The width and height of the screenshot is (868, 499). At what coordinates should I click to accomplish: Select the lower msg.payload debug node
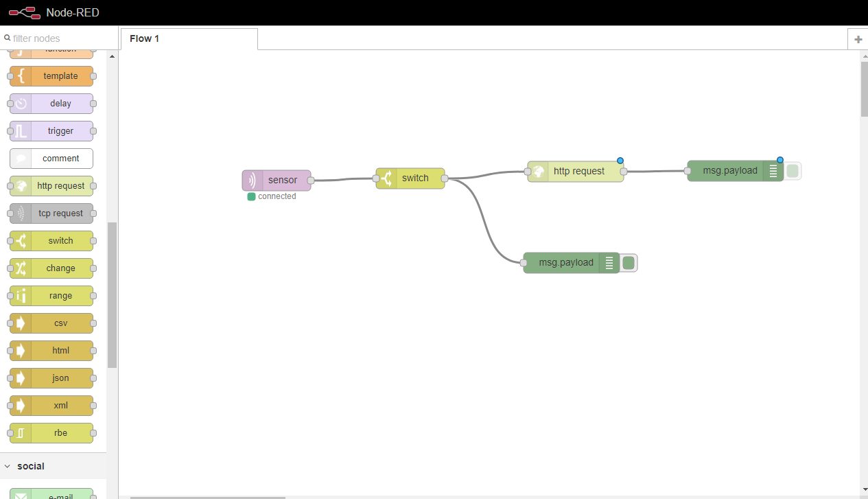point(572,263)
